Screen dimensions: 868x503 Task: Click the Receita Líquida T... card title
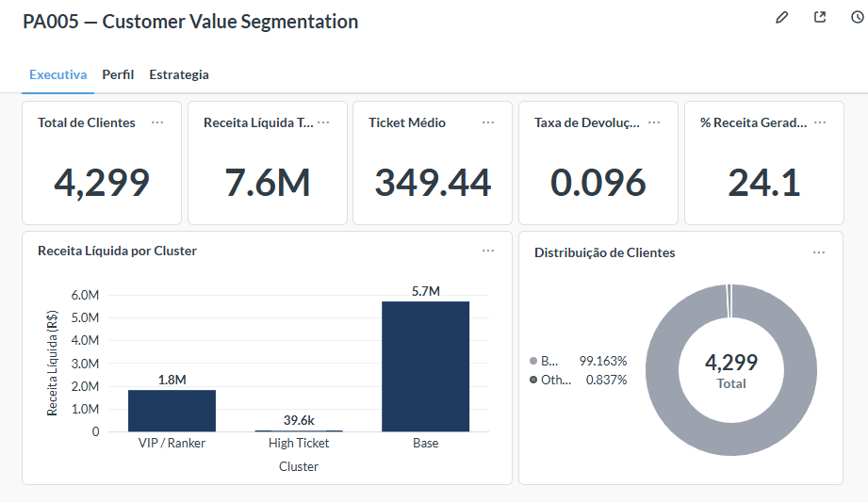pos(258,122)
